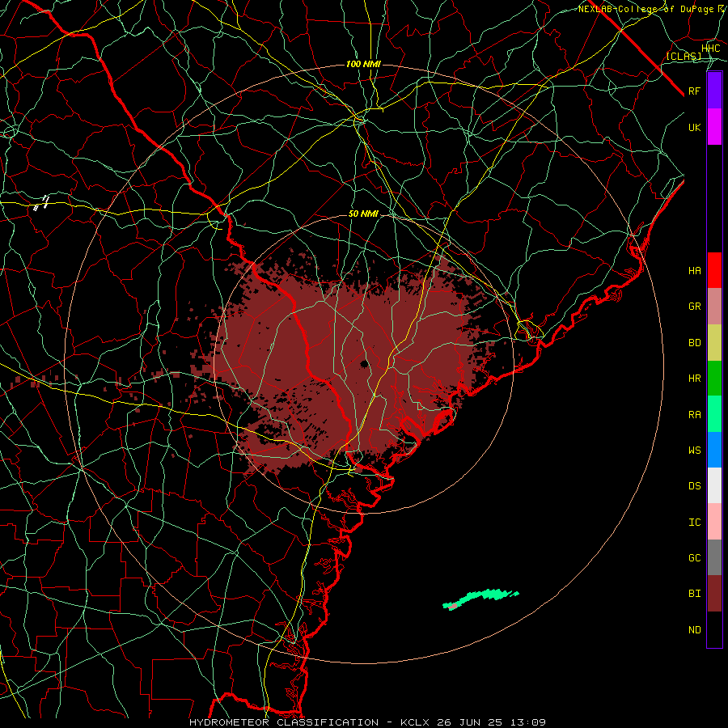Click the UK magenta legend swatch
The image size is (728, 728).
(x=714, y=127)
